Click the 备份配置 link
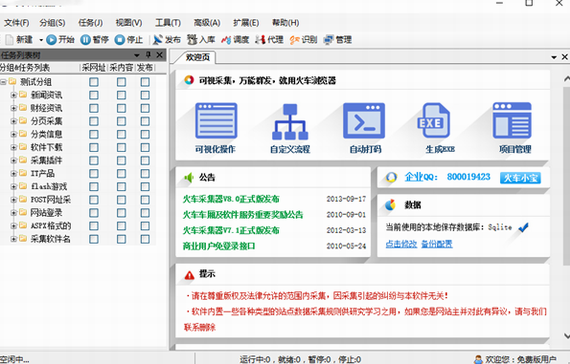Screen dimensions: 570x364 (x=437, y=244)
